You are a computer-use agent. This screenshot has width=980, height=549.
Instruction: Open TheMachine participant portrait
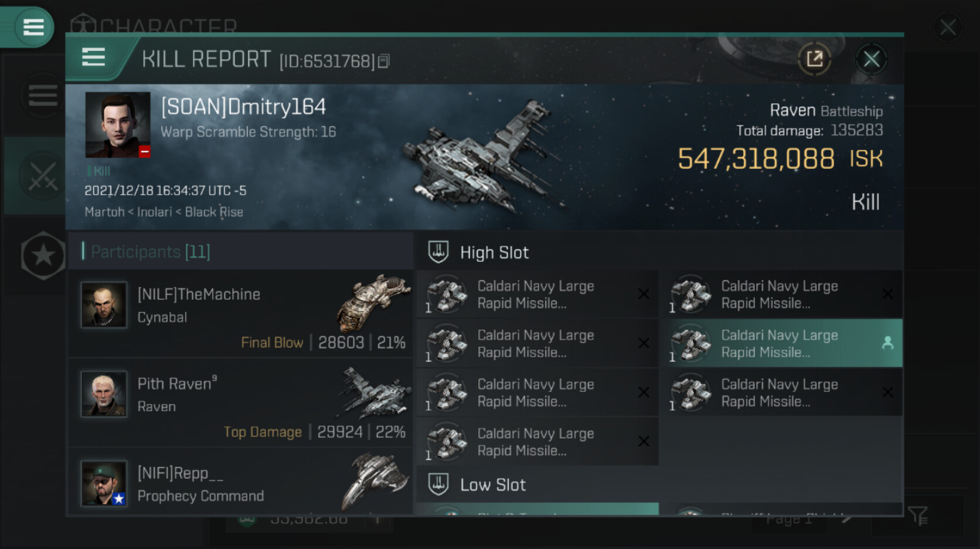click(104, 304)
